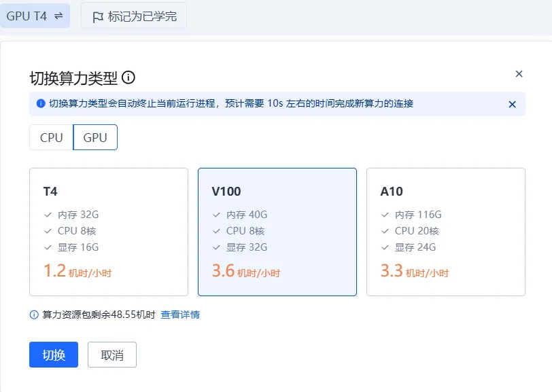Open the 查看详情 link
The image size is (552, 392).
pyautogui.click(x=180, y=315)
